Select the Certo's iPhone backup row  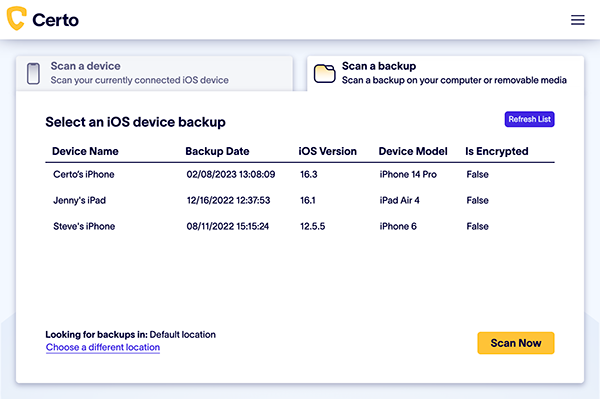tap(300, 174)
